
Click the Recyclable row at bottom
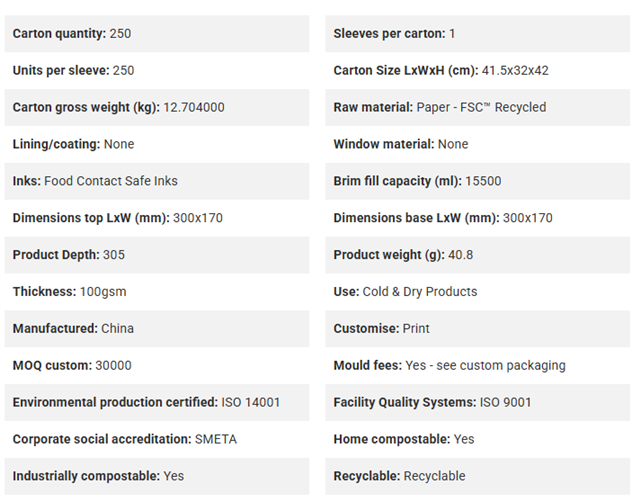478,476
